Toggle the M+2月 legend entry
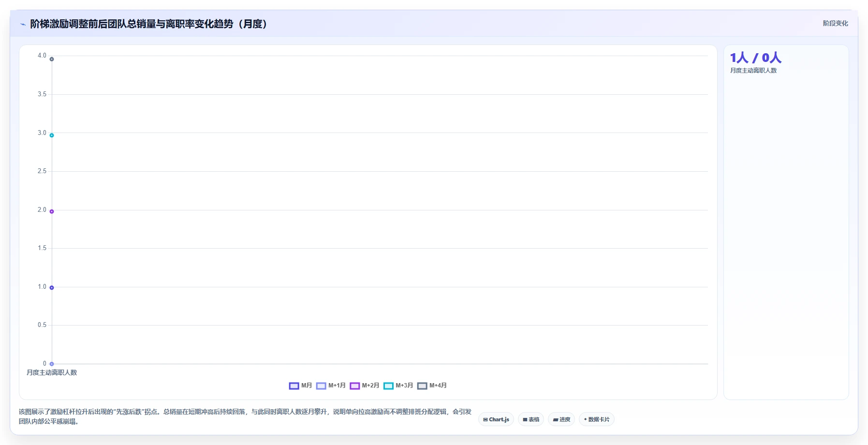This screenshot has height=445, width=868. click(365, 386)
